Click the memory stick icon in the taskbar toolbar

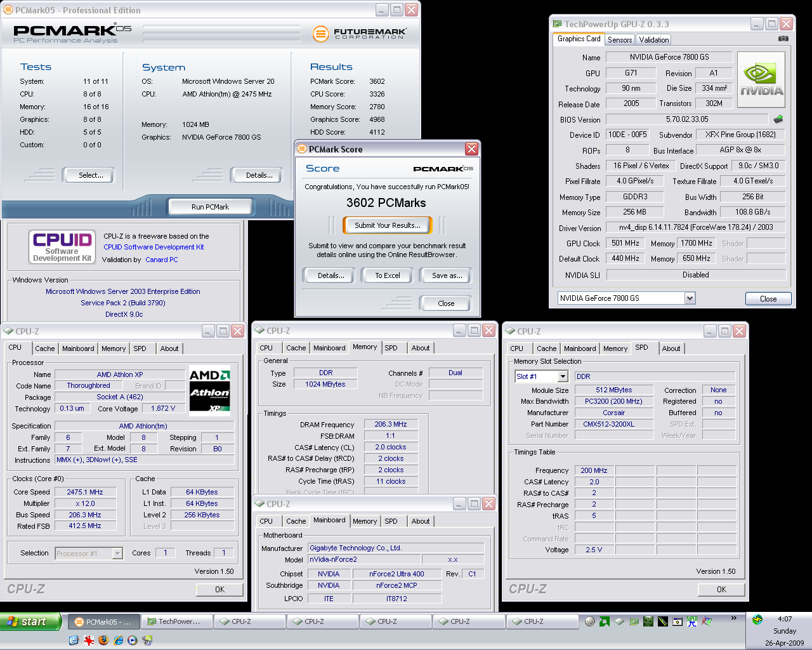coord(663,621)
